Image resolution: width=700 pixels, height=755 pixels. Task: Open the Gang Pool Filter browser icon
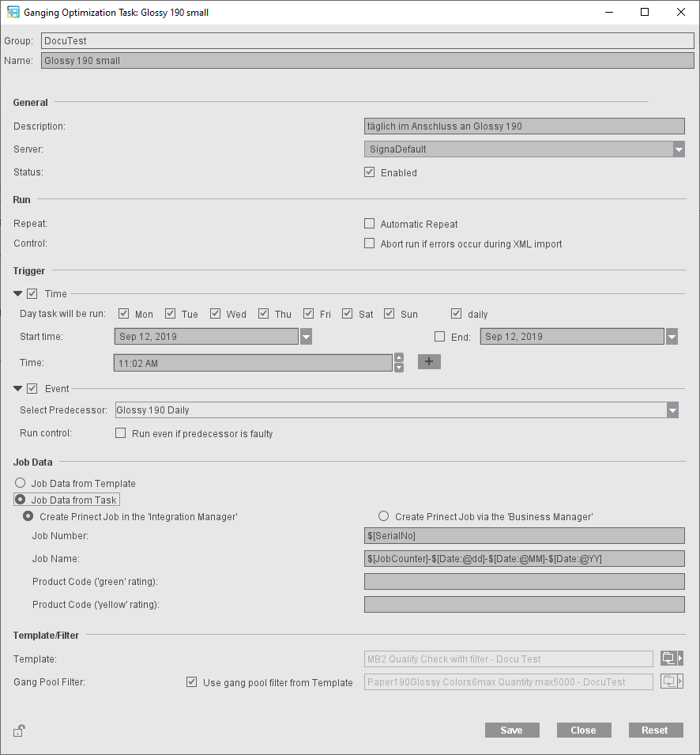(x=668, y=681)
